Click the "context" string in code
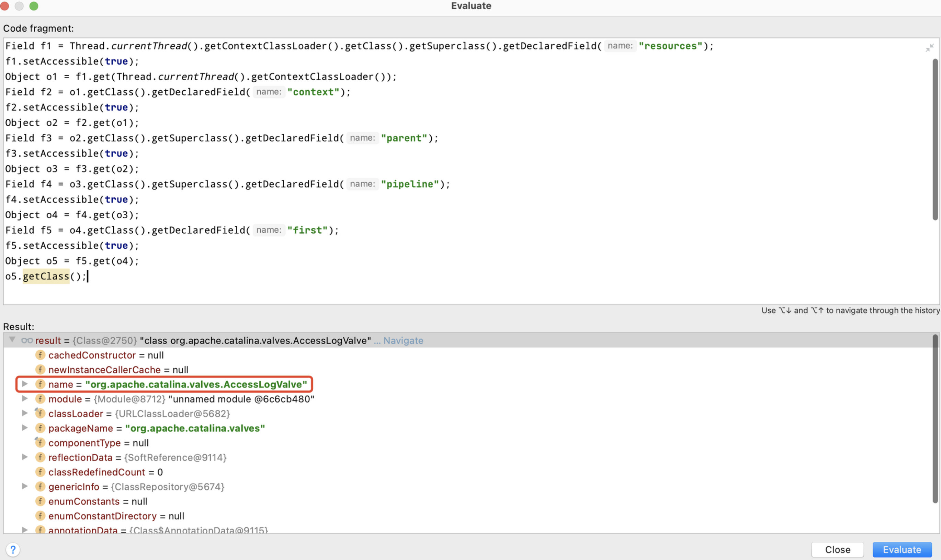This screenshot has width=941, height=560. (314, 92)
